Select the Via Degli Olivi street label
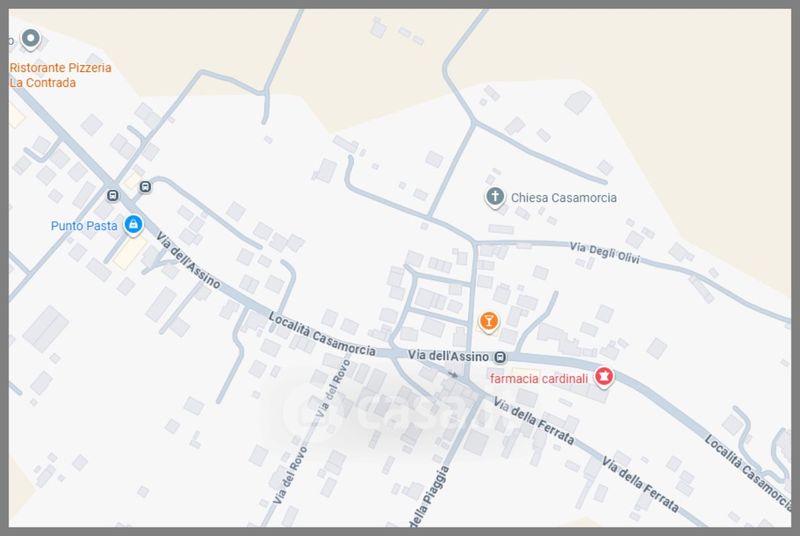 (x=604, y=254)
